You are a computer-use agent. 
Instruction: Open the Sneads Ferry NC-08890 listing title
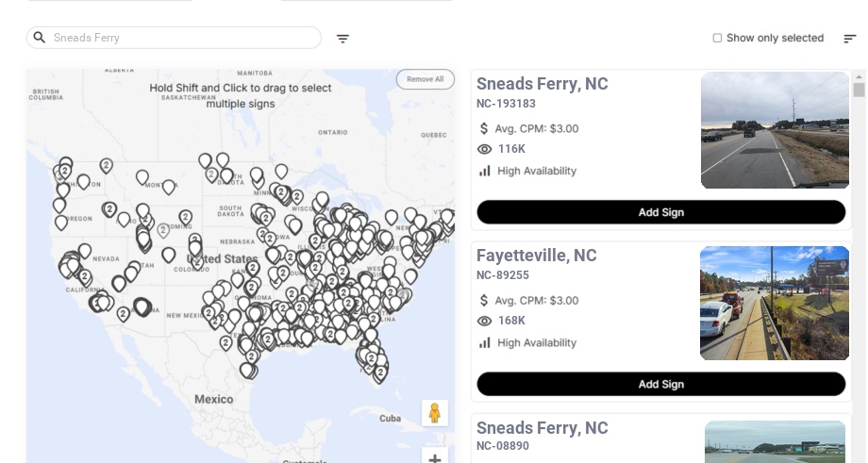(x=542, y=428)
